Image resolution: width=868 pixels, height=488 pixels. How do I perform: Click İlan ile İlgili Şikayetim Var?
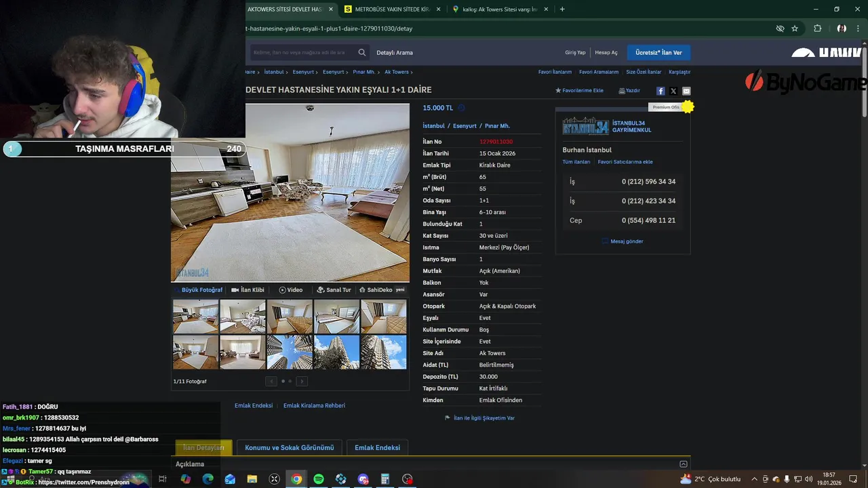point(479,418)
